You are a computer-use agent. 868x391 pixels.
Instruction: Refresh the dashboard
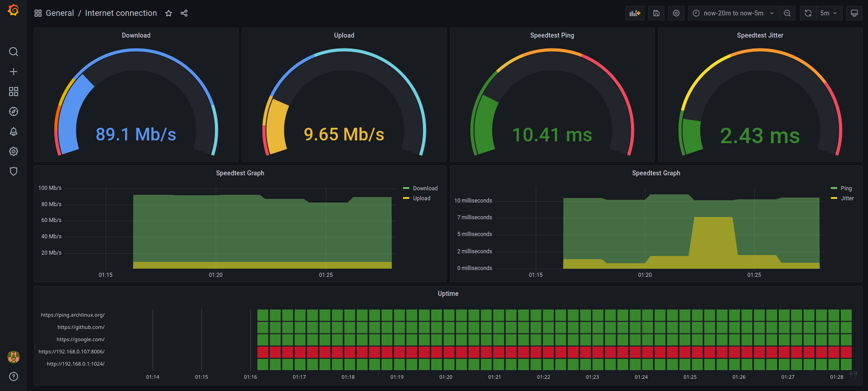(808, 13)
